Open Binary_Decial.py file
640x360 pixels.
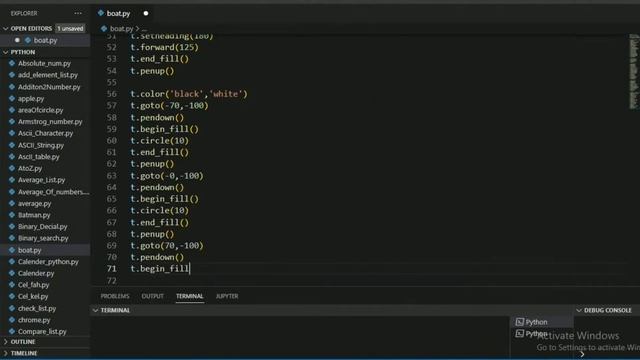(x=42, y=227)
